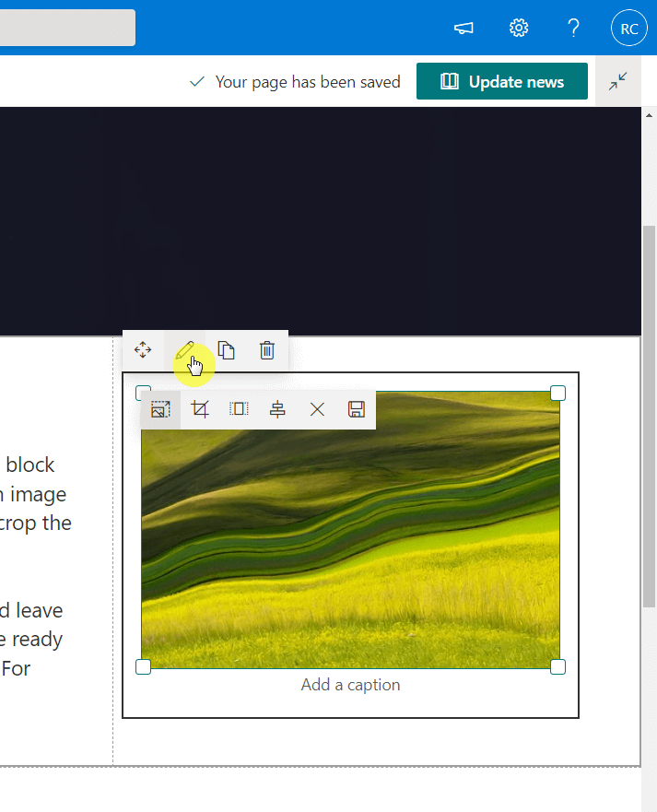Open the RC account avatar

(629, 28)
